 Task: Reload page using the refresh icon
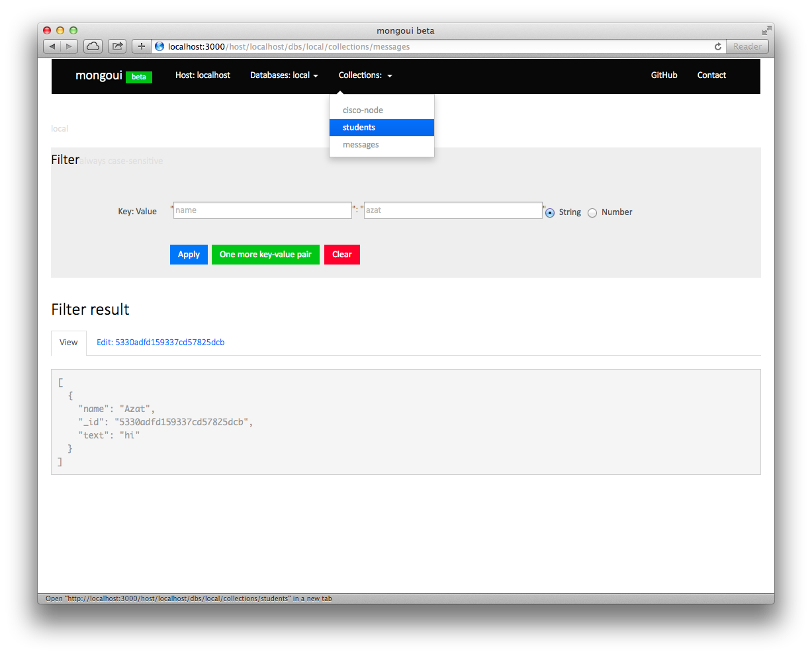(x=718, y=46)
